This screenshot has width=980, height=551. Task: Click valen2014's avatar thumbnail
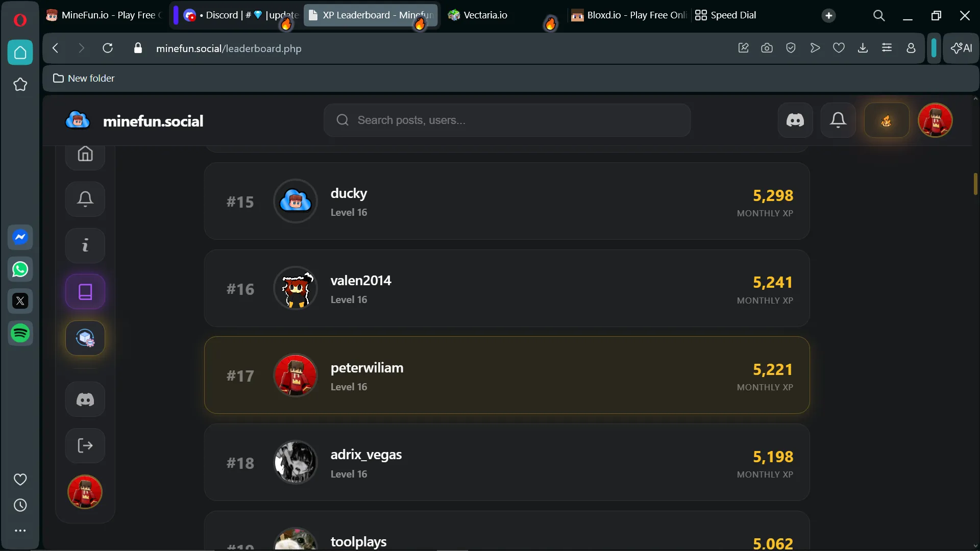click(296, 288)
